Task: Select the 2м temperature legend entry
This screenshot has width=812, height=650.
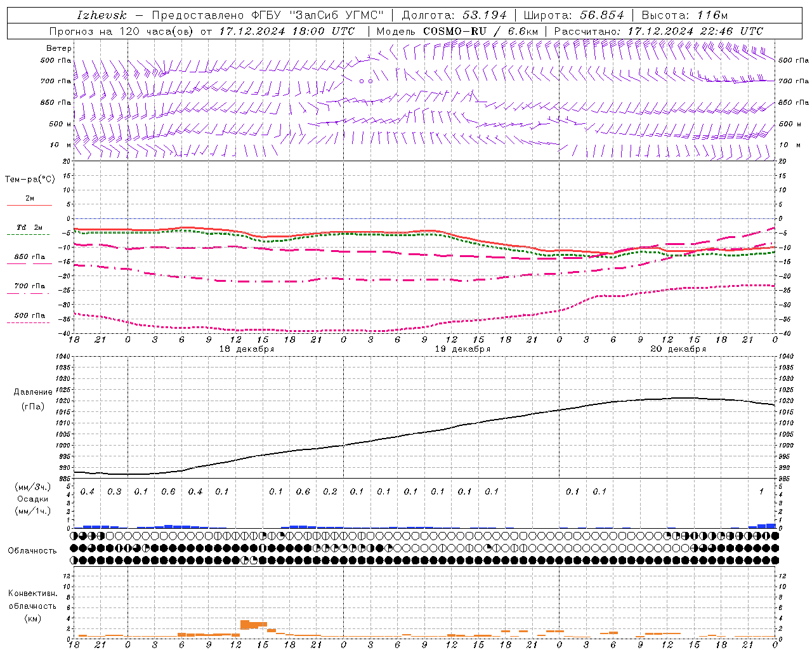Action: 30,199
